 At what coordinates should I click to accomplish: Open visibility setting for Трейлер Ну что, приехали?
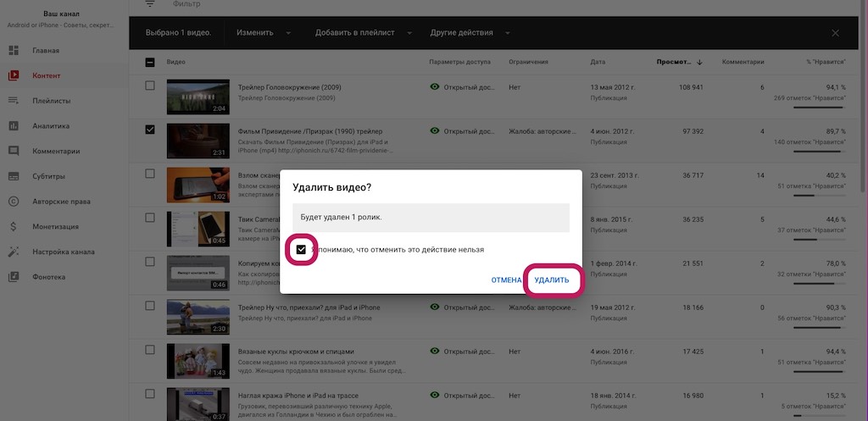point(462,307)
